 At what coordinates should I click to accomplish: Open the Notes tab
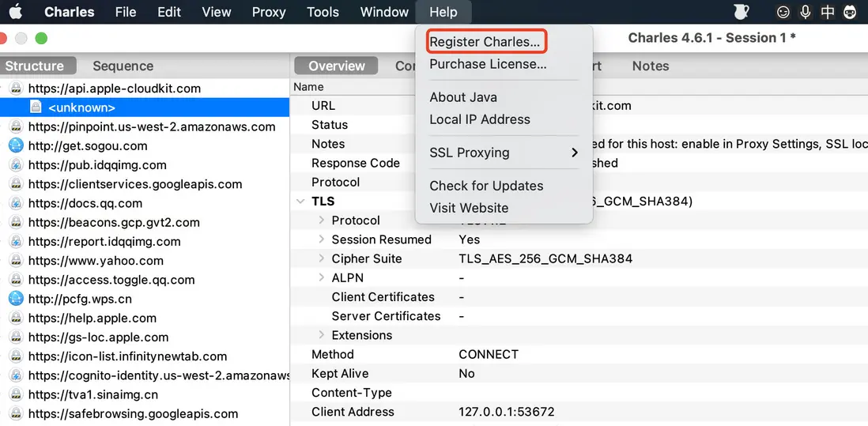(x=651, y=66)
